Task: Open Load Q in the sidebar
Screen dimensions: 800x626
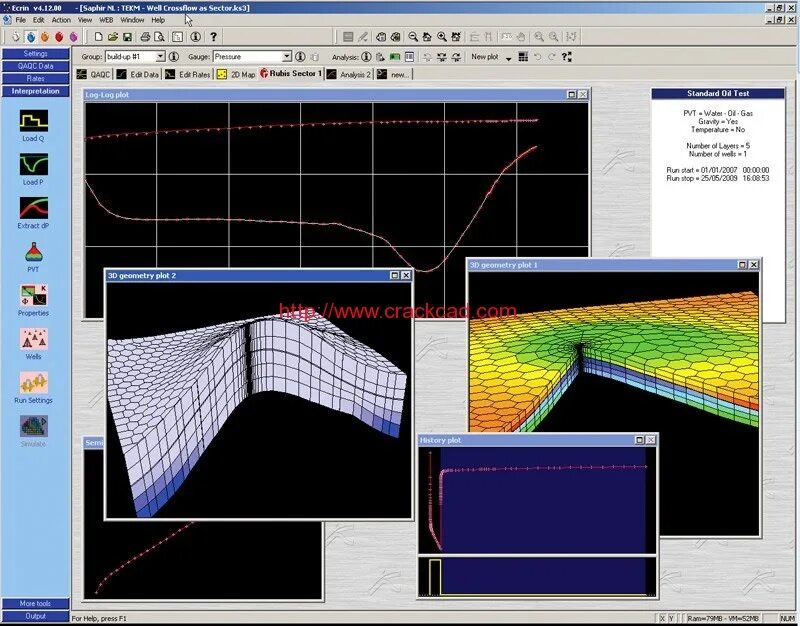Action: pyautogui.click(x=34, y=126)
